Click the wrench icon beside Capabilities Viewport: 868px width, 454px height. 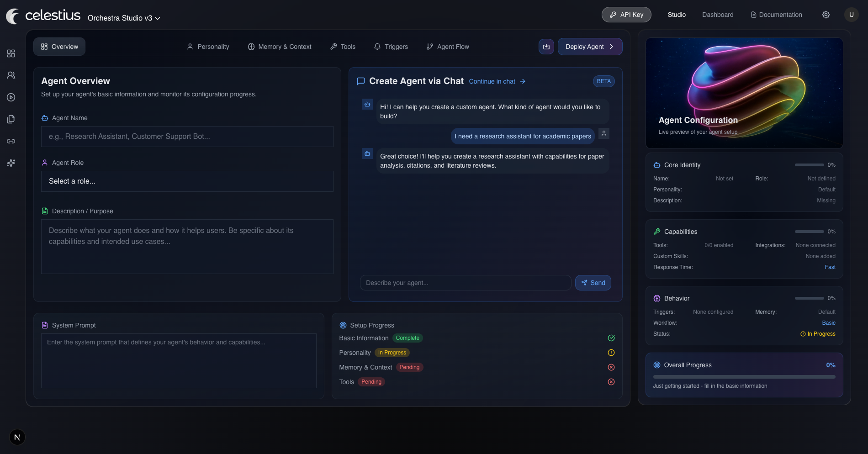pyautogui.click(x=657, y=232)
